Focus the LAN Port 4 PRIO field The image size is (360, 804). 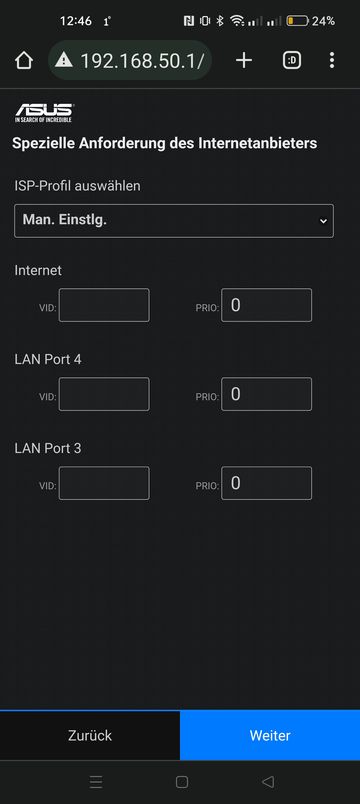[x=266, y=394]
